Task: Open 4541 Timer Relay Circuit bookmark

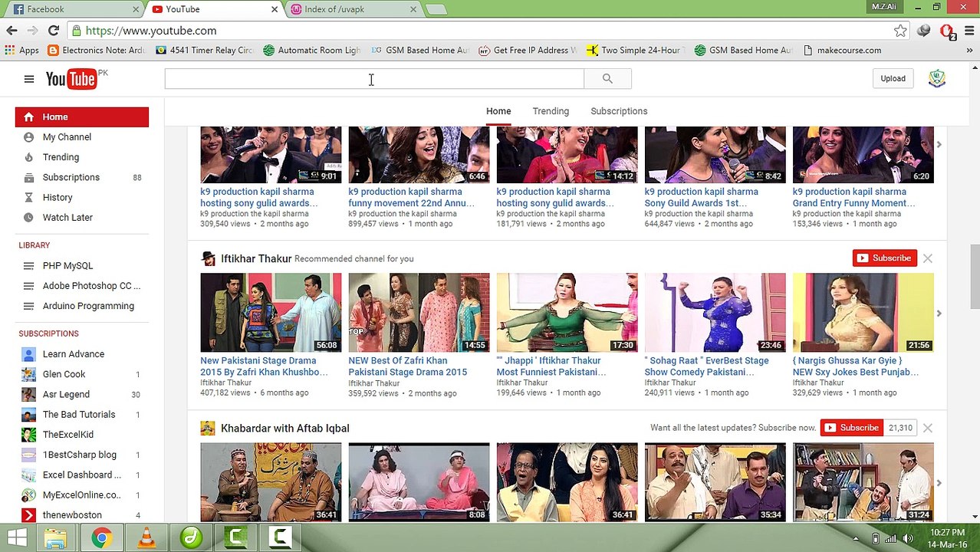Action: (x=204, y=51)
